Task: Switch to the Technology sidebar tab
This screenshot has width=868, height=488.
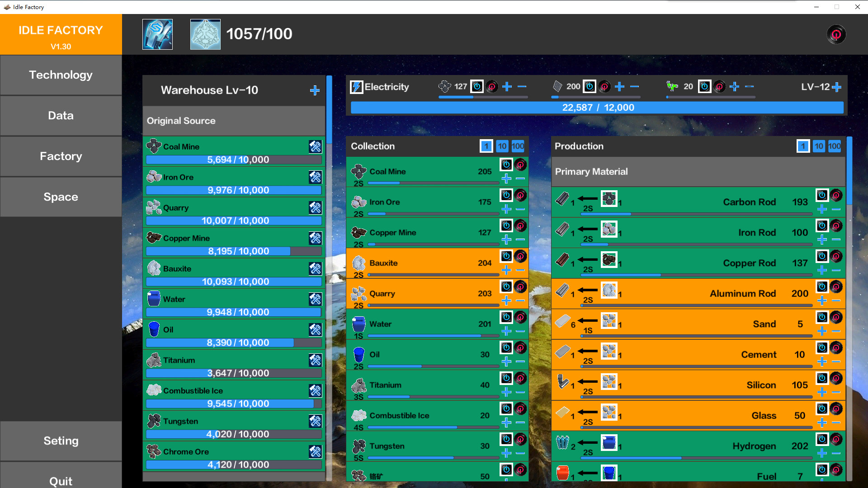Action: pos(61,75)
